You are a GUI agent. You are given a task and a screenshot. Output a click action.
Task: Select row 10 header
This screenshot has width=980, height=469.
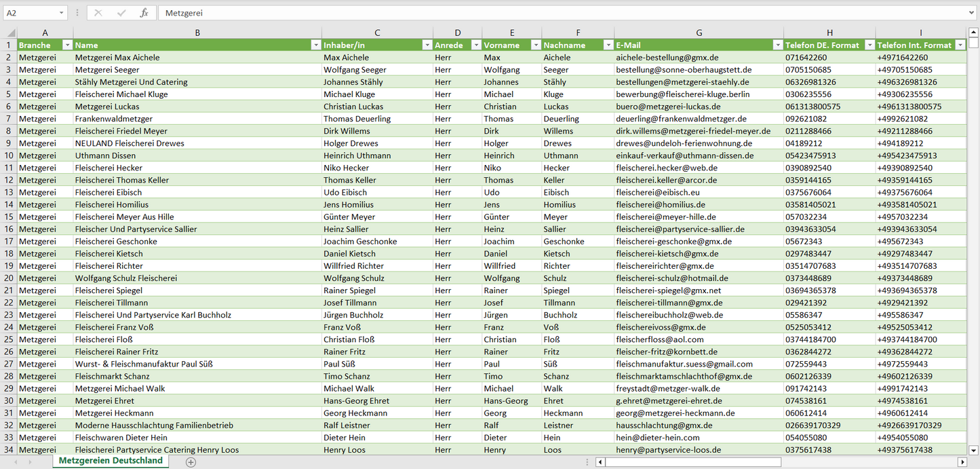pyautogui.click(x=9, y=155)
